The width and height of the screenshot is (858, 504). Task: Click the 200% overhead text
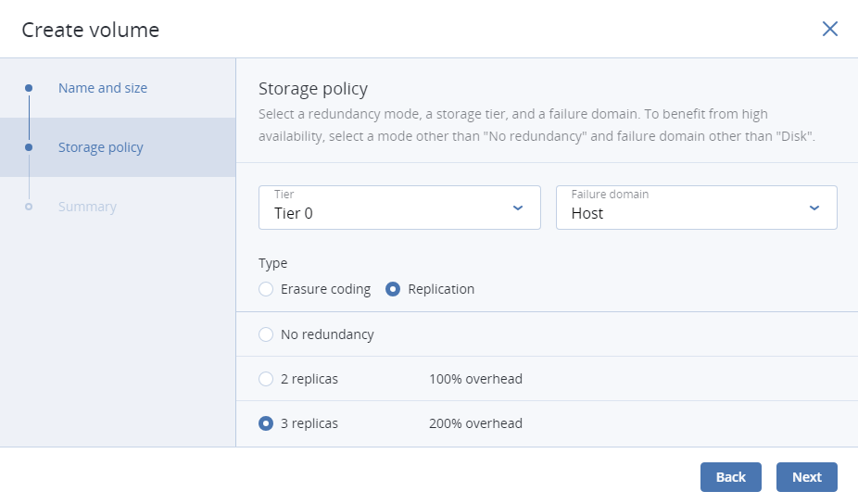[475, 423]
